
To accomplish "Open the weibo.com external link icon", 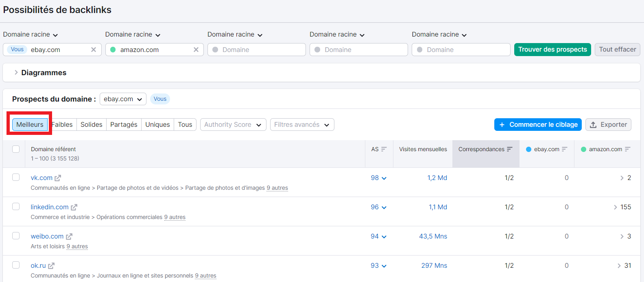I will click(x=69, y=236).
